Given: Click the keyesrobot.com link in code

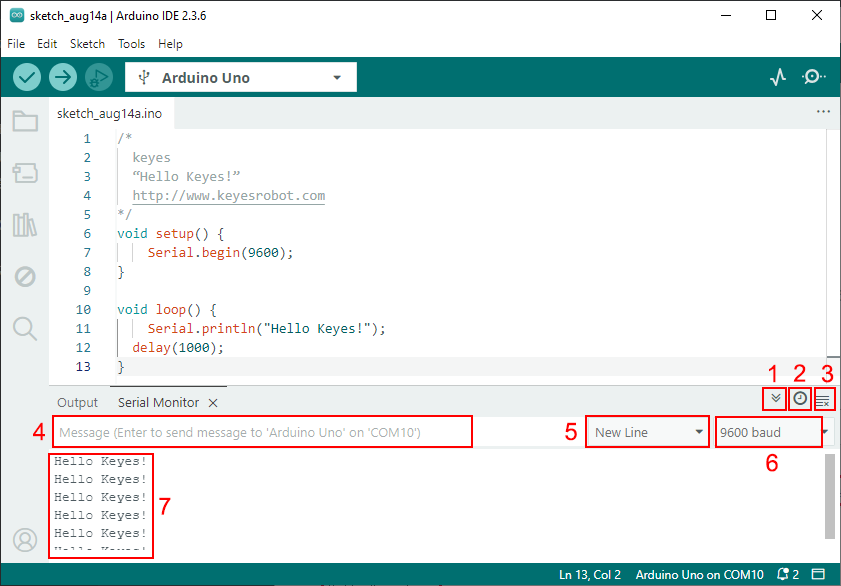Looking at the screenshot, I should tap(228, 196).
